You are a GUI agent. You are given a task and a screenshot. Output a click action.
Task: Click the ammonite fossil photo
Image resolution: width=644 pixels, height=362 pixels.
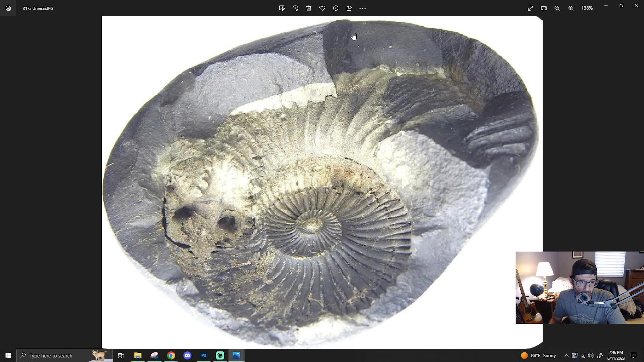coord(322,182)
